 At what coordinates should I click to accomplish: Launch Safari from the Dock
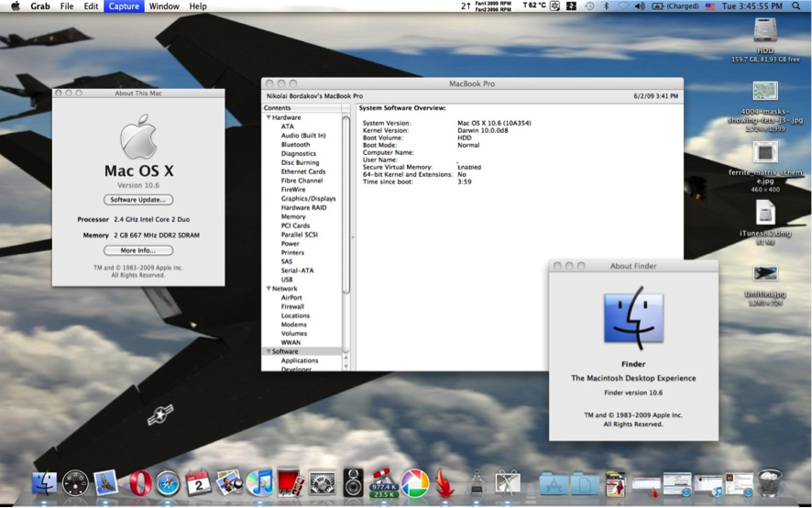(x=168, y=483)
